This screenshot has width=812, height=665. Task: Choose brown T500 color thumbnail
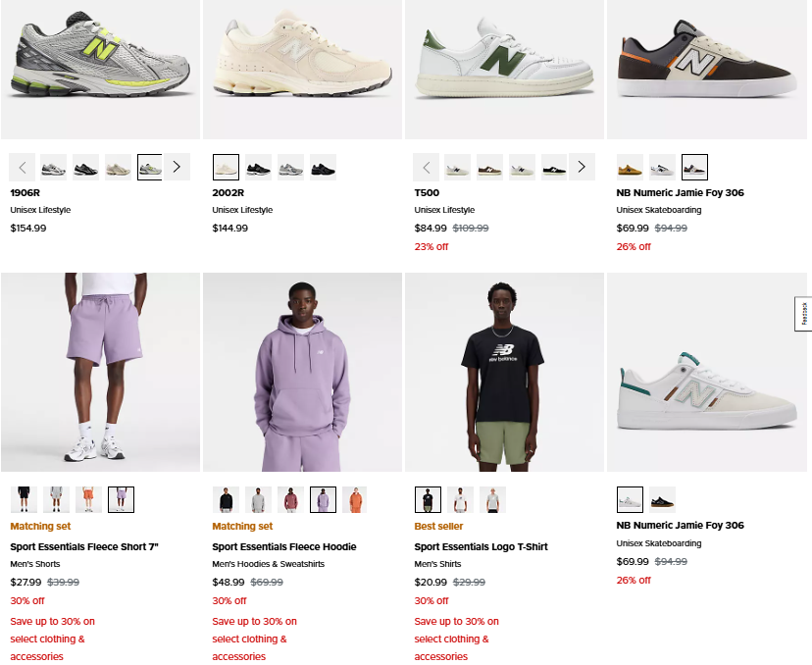point(489,168)
